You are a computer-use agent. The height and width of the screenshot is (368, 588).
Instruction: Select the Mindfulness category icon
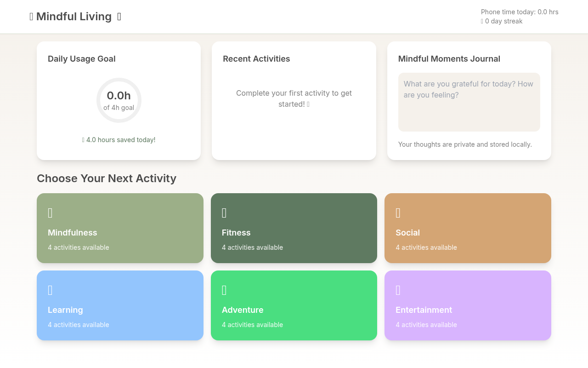(x=50, y=213)
